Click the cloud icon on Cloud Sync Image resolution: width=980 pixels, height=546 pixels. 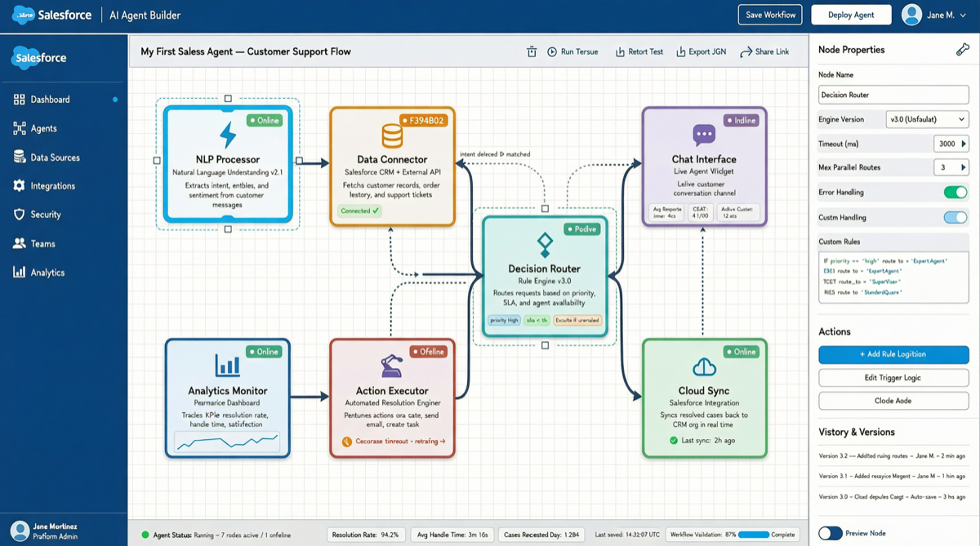(704, 366)
